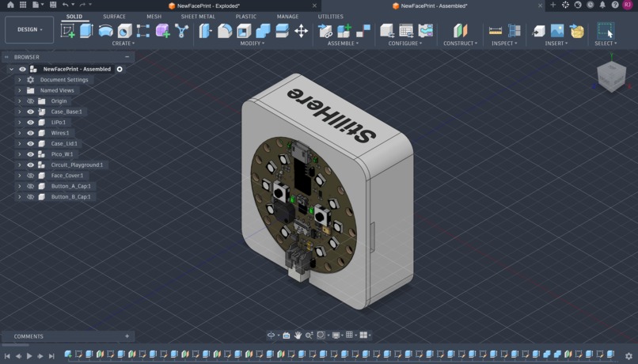This screenshot has height=364, width=638.
Task: Open the Rectangular Pattern tool
Action: 143,31
